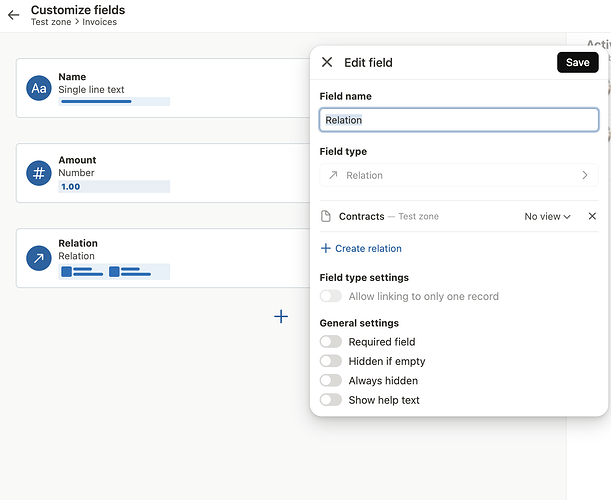Screen dimensions: 611x500
Task: Open the Field type Relation selector
Action: point(459,175)
